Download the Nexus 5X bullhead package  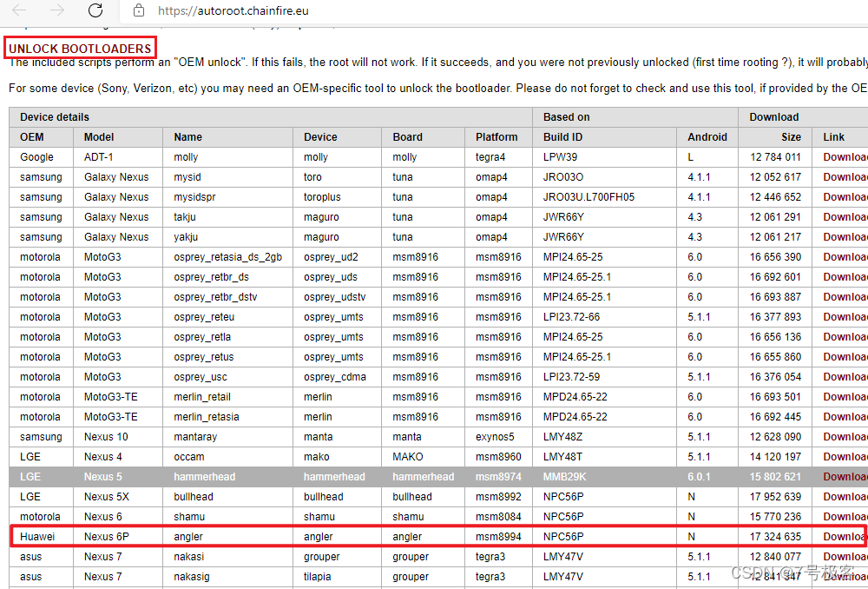pos(845,496)
